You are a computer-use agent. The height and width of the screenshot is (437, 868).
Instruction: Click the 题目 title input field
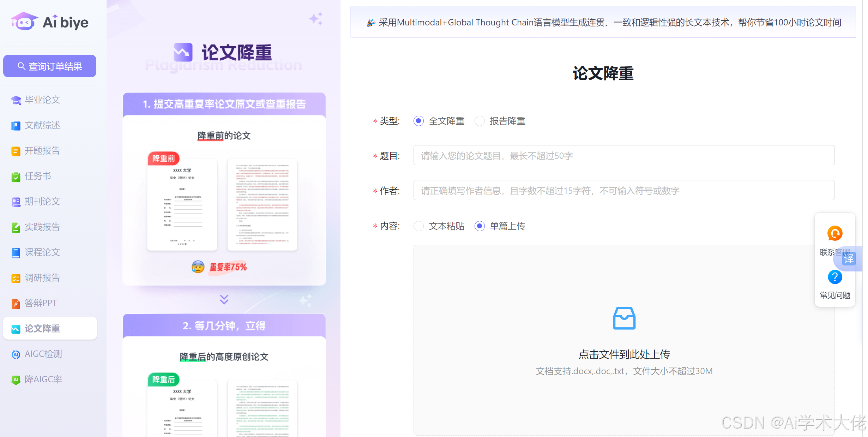[x=624, y=155]
